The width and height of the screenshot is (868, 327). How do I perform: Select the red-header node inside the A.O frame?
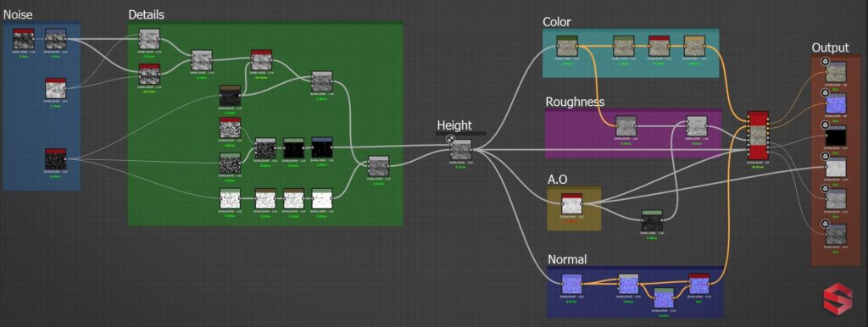pyautogui.click(x=572, y=203)
